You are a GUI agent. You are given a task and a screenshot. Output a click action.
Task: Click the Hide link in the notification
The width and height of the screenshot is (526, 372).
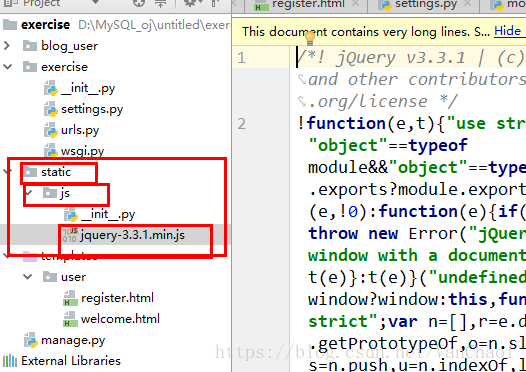pos(508,31)
